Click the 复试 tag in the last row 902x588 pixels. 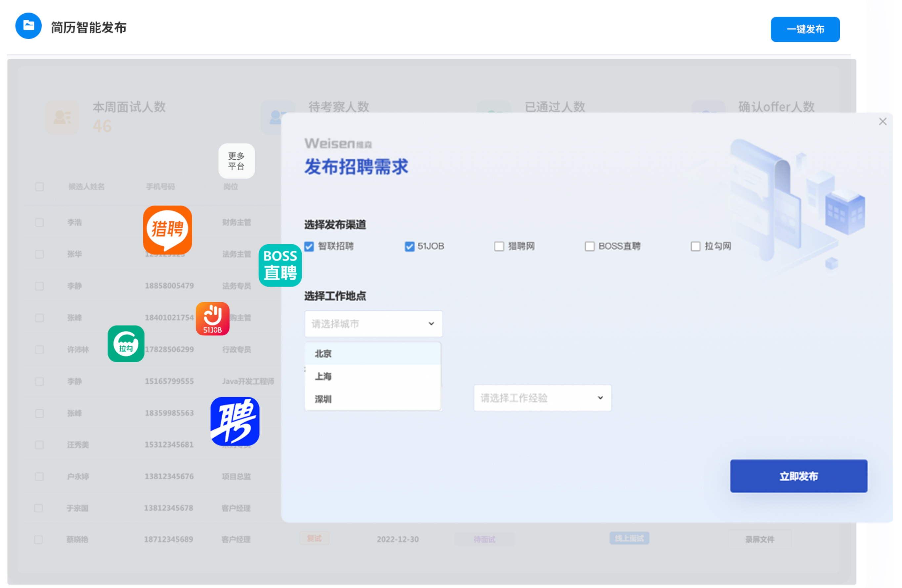[x=314, y=538]
